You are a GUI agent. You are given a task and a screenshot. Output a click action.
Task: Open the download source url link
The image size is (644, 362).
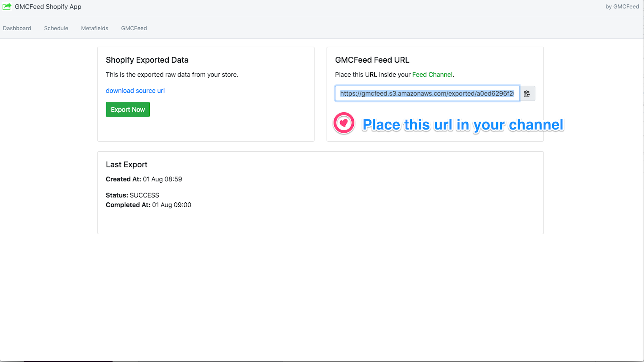[135, 90]
